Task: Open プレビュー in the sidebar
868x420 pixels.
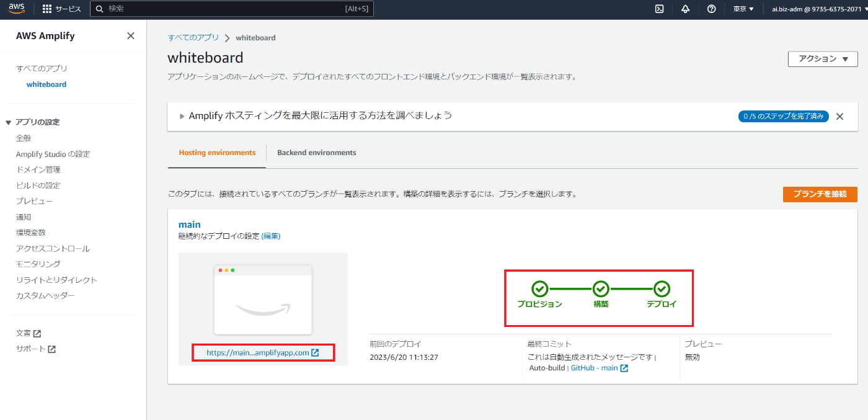Action: click(x=34, y=201)
